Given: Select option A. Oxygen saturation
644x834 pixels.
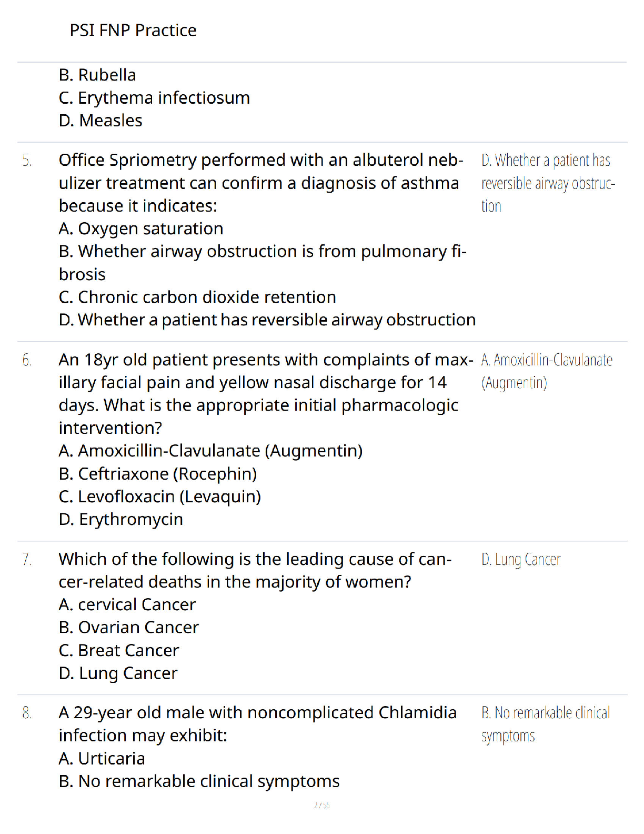Looking at the screenshot, I should [141, 229].
